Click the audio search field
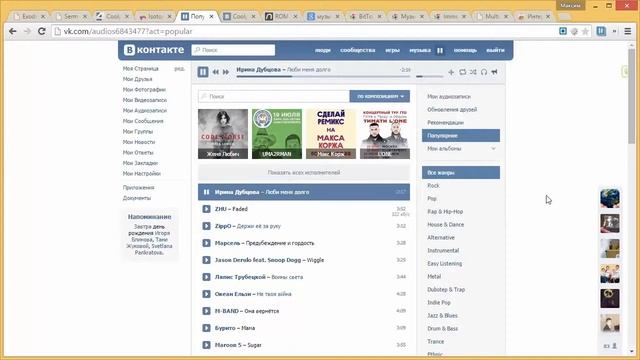Viewport: 640px width, 360px height. tap(274, 96)
